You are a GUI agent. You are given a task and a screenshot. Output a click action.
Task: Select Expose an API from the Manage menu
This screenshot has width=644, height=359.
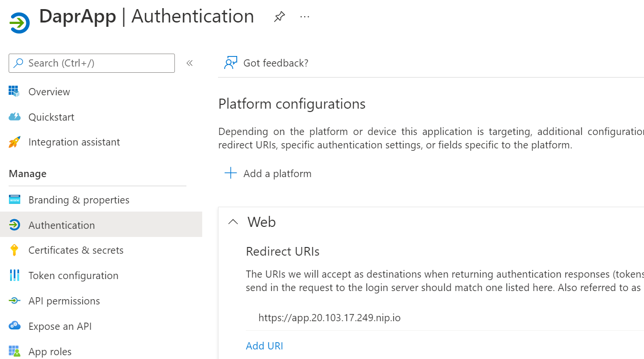(x=60, y=326)
